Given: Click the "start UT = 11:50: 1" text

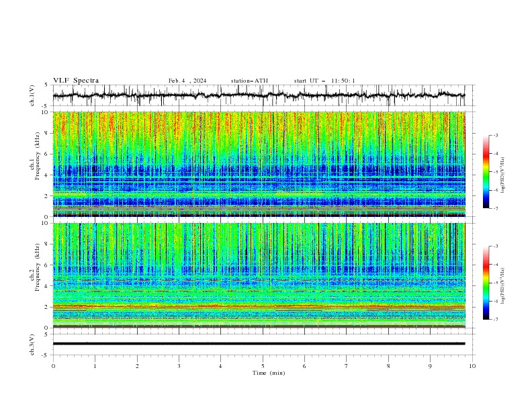Looking at the screenshot, I should tap(324, 81).
